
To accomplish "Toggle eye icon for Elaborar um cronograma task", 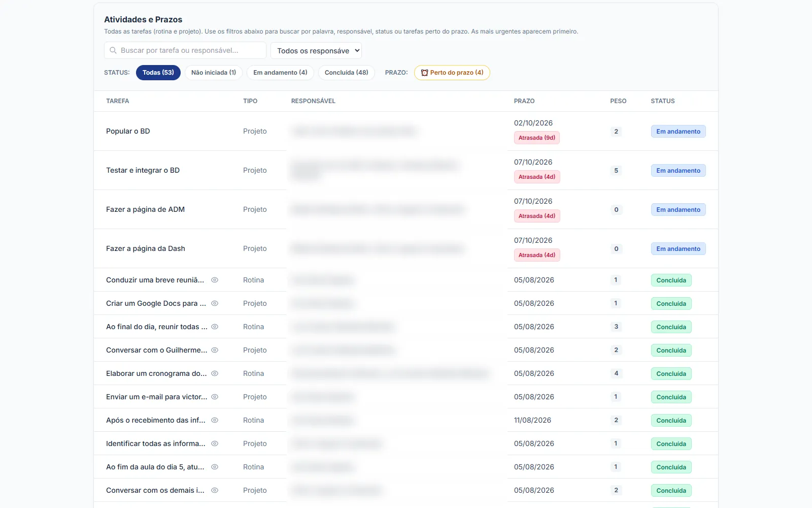I will pyautogui.click(x=215, y=373).
